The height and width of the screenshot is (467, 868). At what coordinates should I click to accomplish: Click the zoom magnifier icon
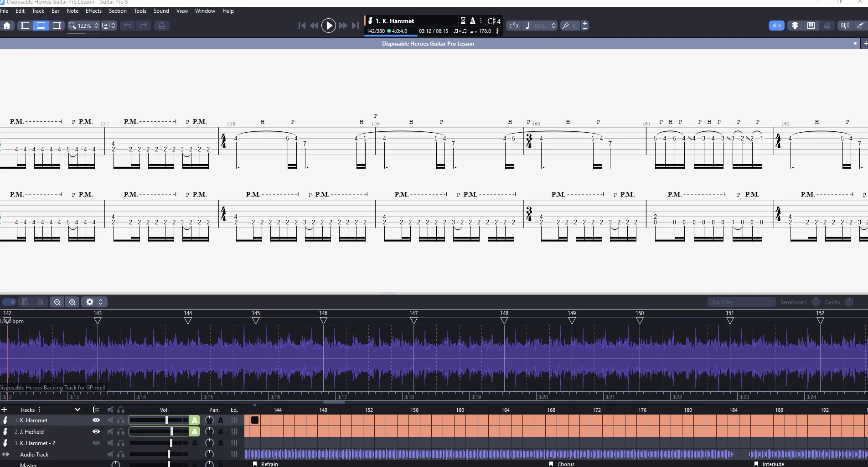(72, 26)
